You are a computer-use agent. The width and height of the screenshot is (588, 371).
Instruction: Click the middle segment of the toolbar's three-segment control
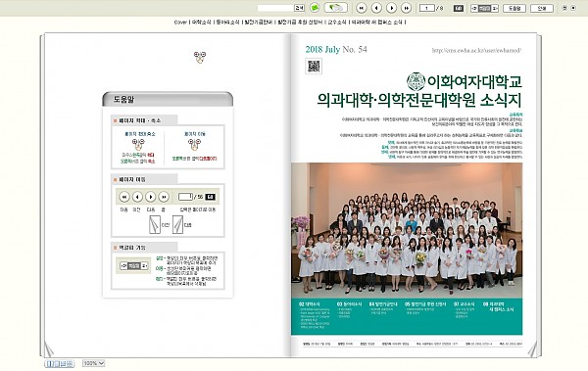(484, 8)
